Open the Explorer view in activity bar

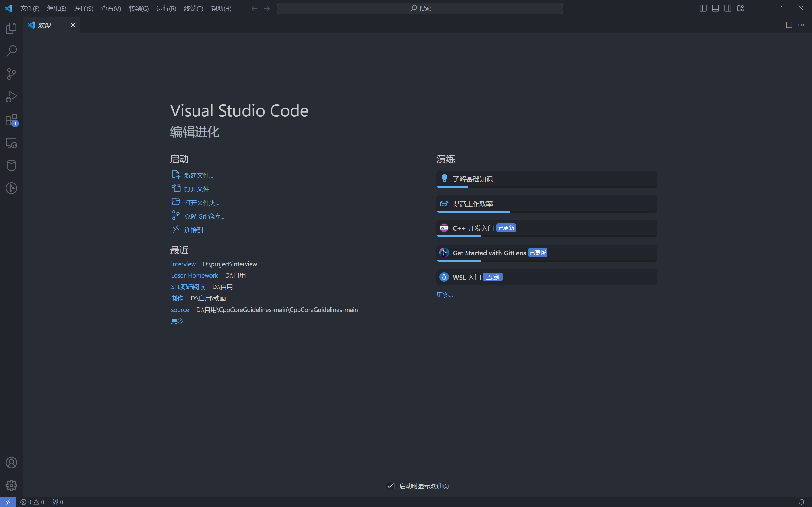pos(11,28)
